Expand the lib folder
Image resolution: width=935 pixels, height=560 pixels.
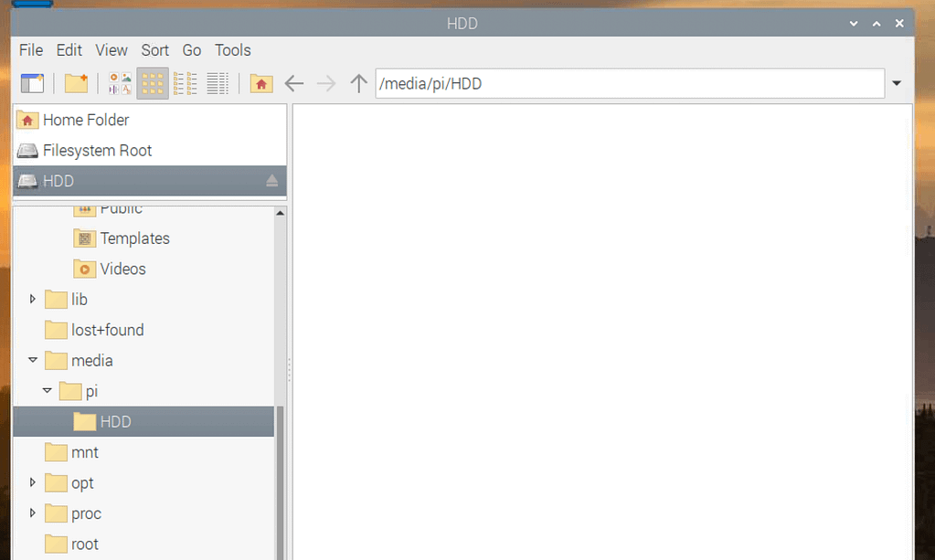click(33, 299)
